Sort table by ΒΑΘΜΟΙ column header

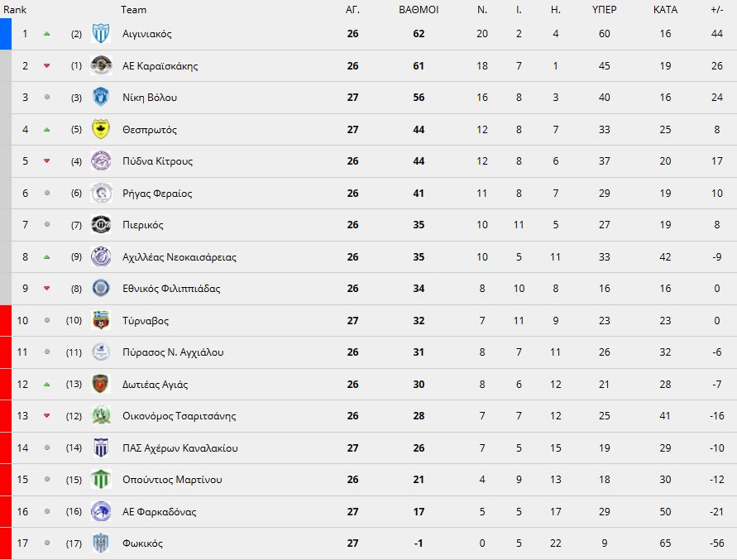(x=419, y=10)
